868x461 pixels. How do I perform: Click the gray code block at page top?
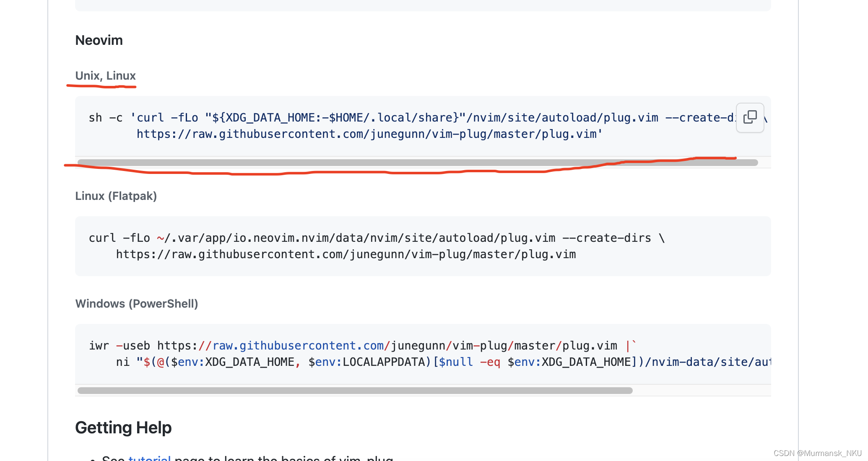pyautogui.click(x=423, y=5)
